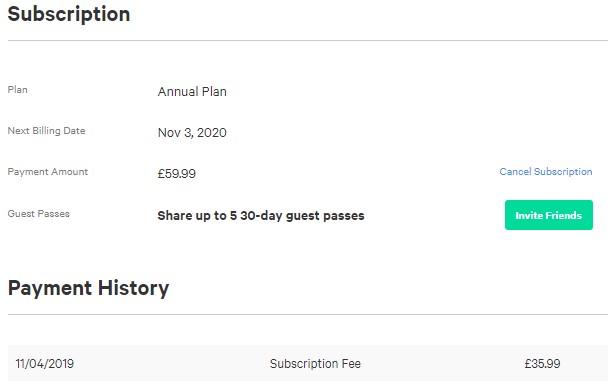Click the Cancel Subscription link
Image resolution: width=614 pixels, height=390 pixels.
click(545, 172)
